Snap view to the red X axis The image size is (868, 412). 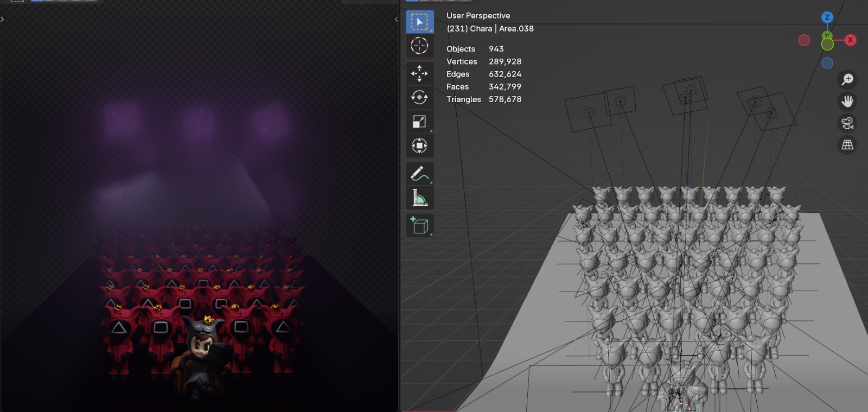[x=850, y=40]
